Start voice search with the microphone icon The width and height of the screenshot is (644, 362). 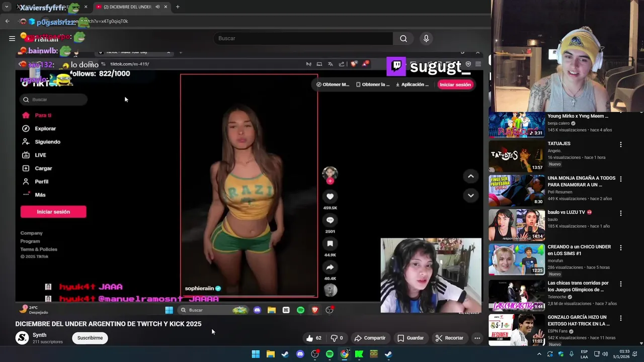tap(426, 38)
